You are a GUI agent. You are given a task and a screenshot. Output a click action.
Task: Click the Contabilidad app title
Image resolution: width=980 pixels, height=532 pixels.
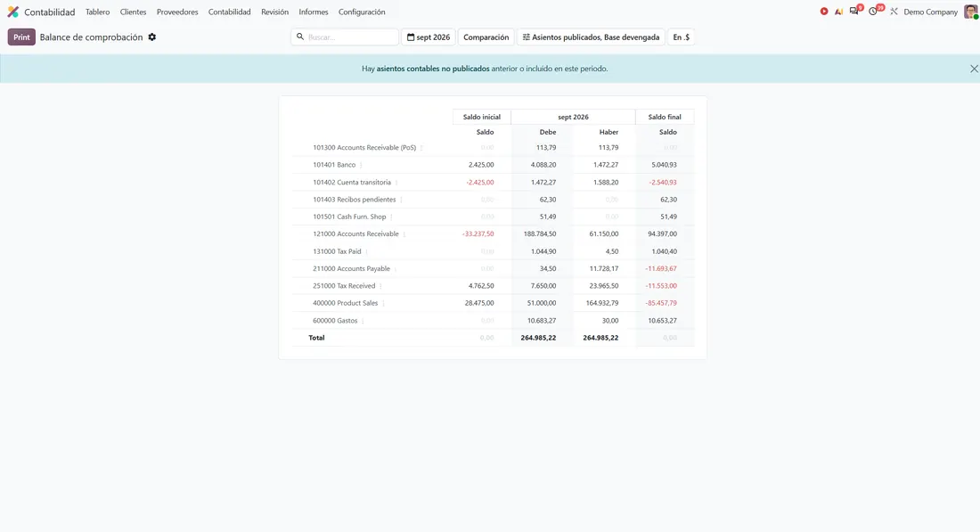(x=49, y=12)
